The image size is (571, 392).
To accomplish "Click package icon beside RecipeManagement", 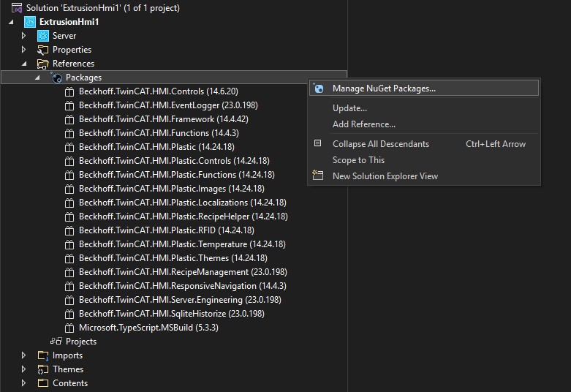I will pyautogui.click(x=69, y=273).
